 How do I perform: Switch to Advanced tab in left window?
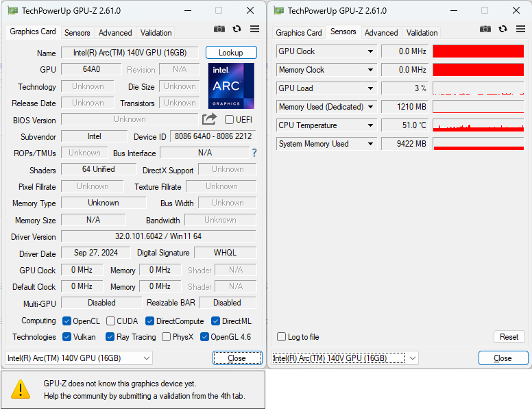point(115,33)
